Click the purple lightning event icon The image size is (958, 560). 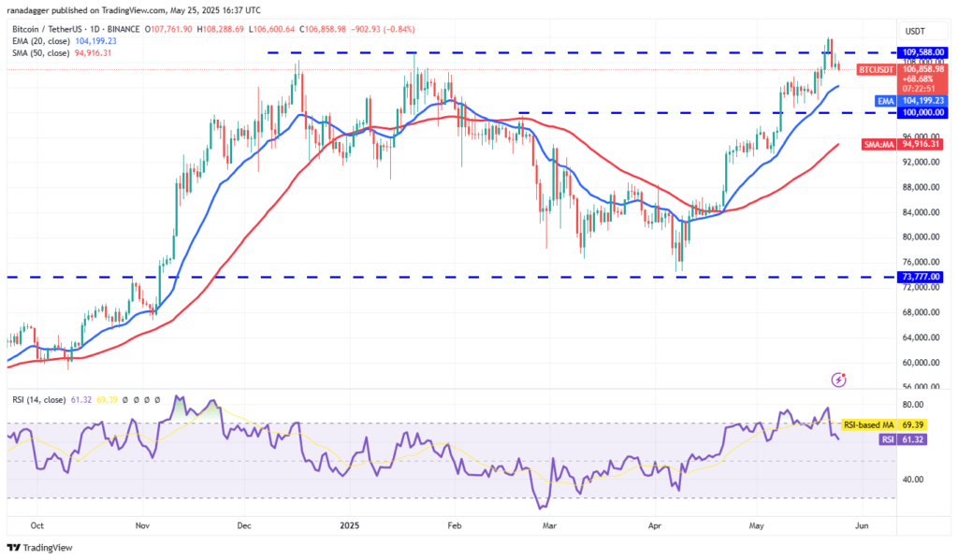839,380
